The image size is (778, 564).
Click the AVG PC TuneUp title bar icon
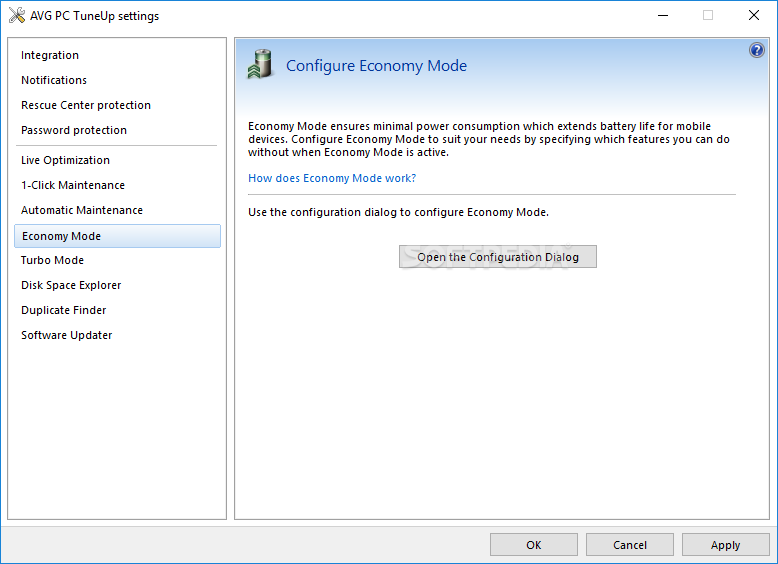(17, 15)
